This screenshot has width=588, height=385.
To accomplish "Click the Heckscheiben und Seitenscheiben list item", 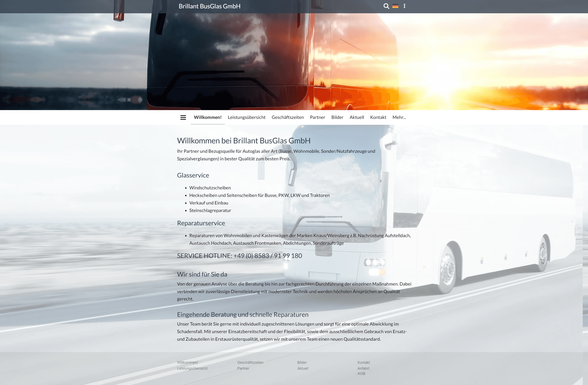I will point(259,195).
